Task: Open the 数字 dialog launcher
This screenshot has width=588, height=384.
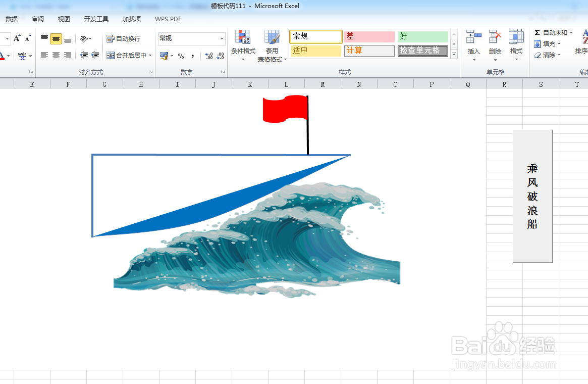Action: pos(223,71)
